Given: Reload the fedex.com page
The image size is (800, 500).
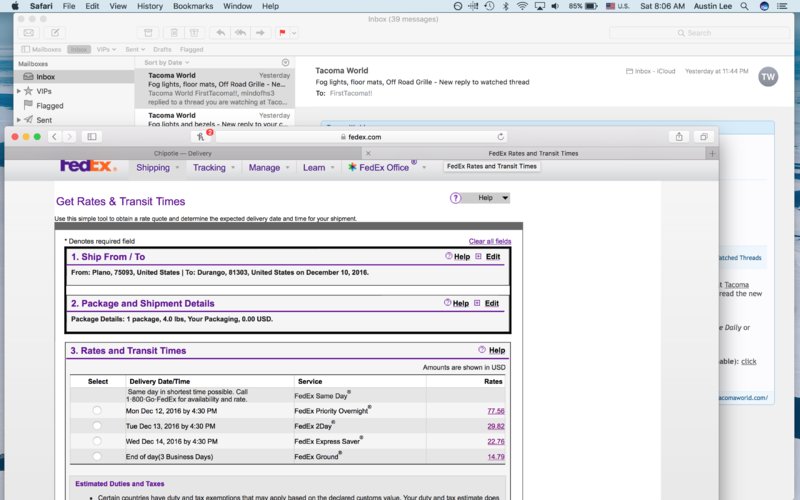Looking at the screenshot, I should click(501, 137).
